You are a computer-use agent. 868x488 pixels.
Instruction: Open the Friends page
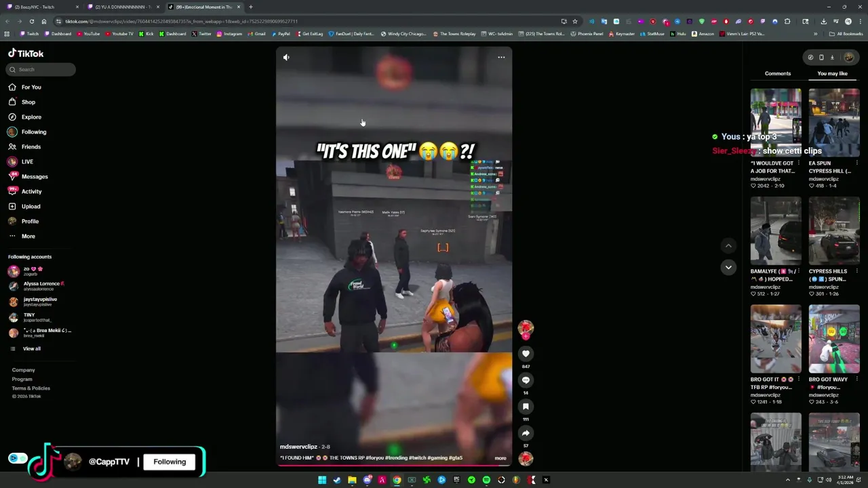24,147
